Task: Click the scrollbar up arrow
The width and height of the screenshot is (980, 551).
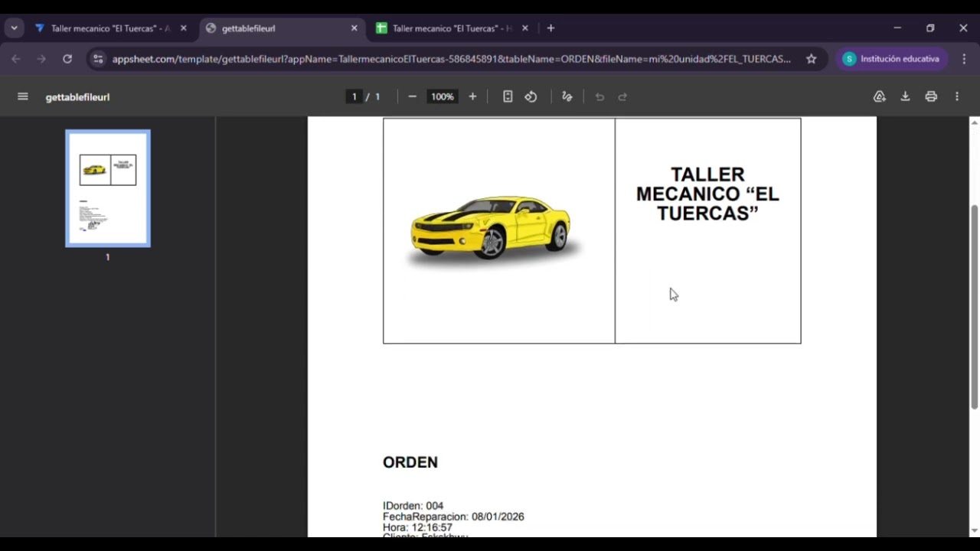Action: coord(975,122)
